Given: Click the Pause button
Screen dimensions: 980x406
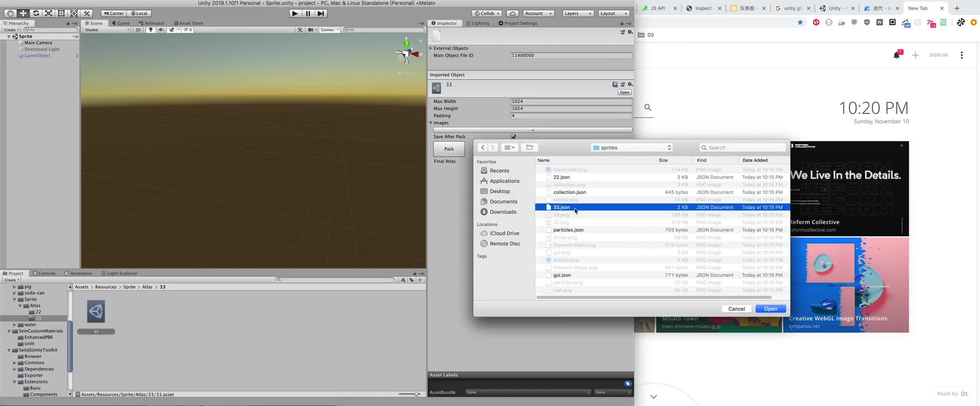Looking at the screenshot, I should point(308,13).
